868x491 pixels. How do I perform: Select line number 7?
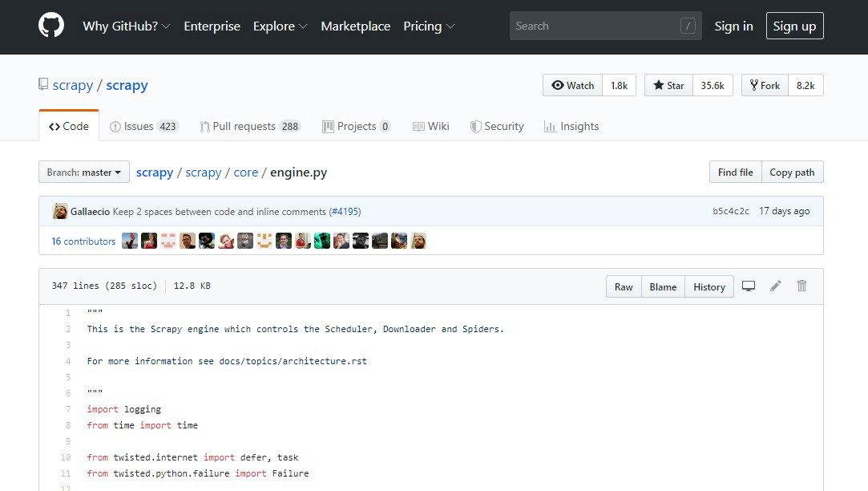coord(68,409)
